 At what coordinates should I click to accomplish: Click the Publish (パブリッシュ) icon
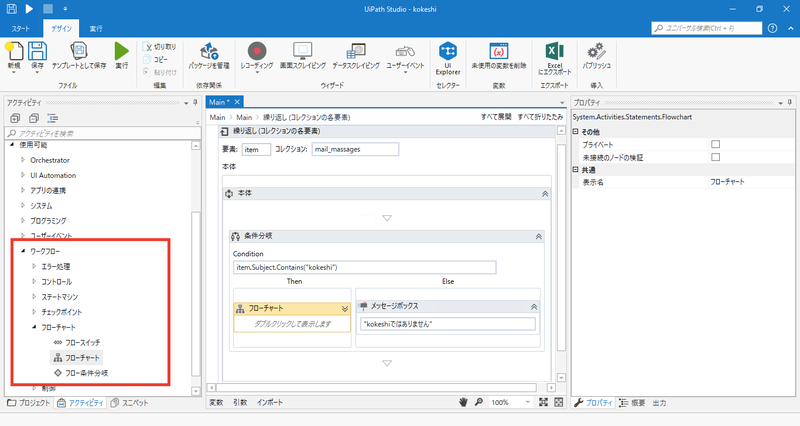click(596, 51)
